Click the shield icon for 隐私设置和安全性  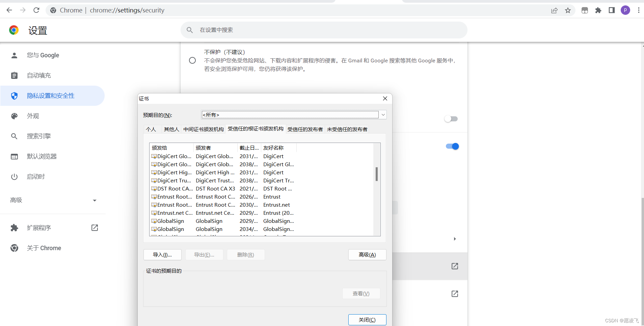[14, 96]
